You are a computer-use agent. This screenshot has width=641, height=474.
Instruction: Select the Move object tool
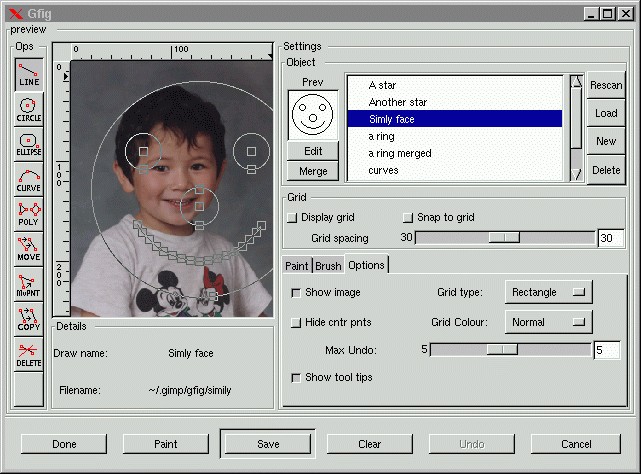click(29, 249)
